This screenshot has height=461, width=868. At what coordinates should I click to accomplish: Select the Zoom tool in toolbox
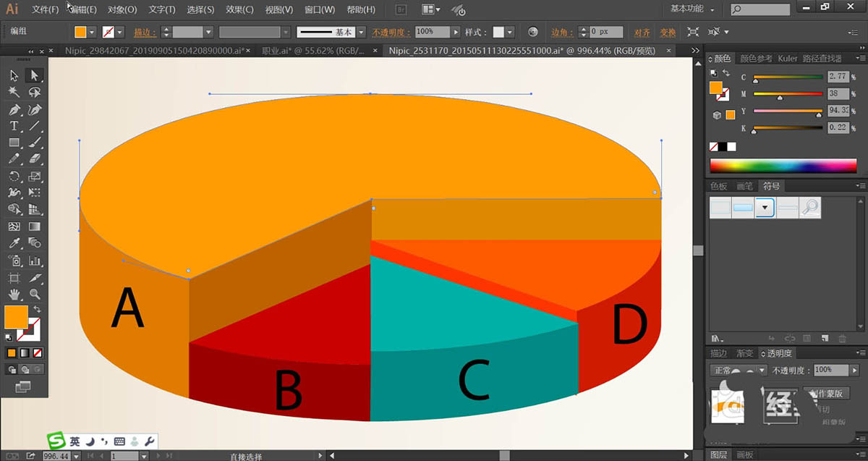34,295
